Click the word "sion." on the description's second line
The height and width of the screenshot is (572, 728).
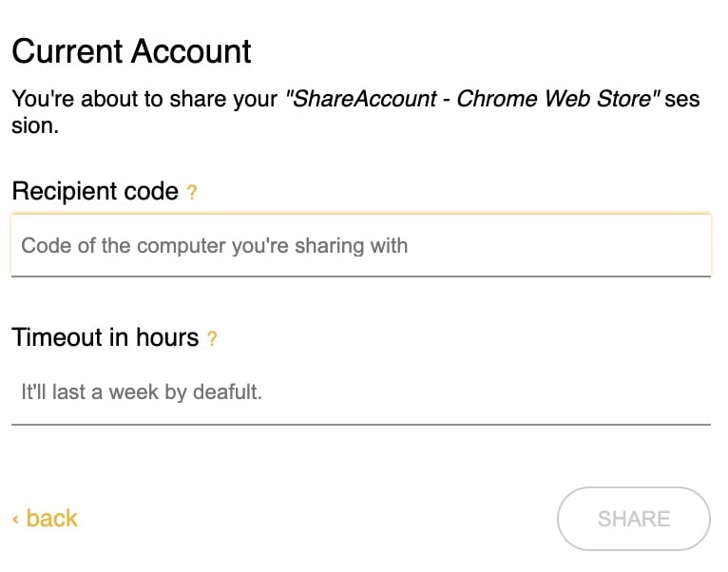click(34, 125)
